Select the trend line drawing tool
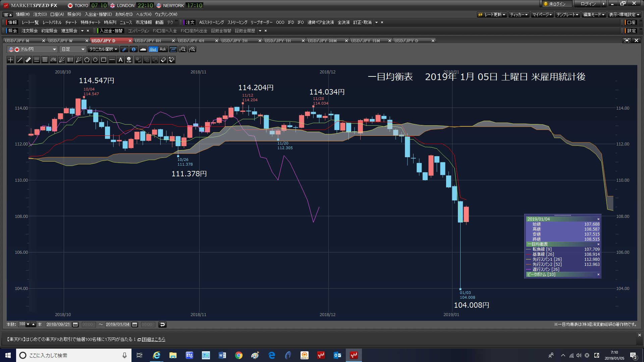The width and height of the screenshot is (644, 362). pos(20,60)
